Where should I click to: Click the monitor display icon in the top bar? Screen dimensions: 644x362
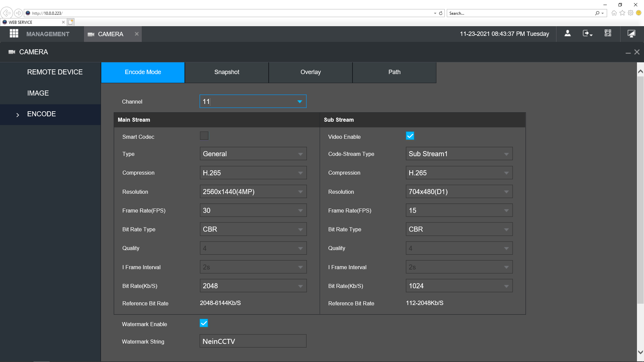[631, 34]
